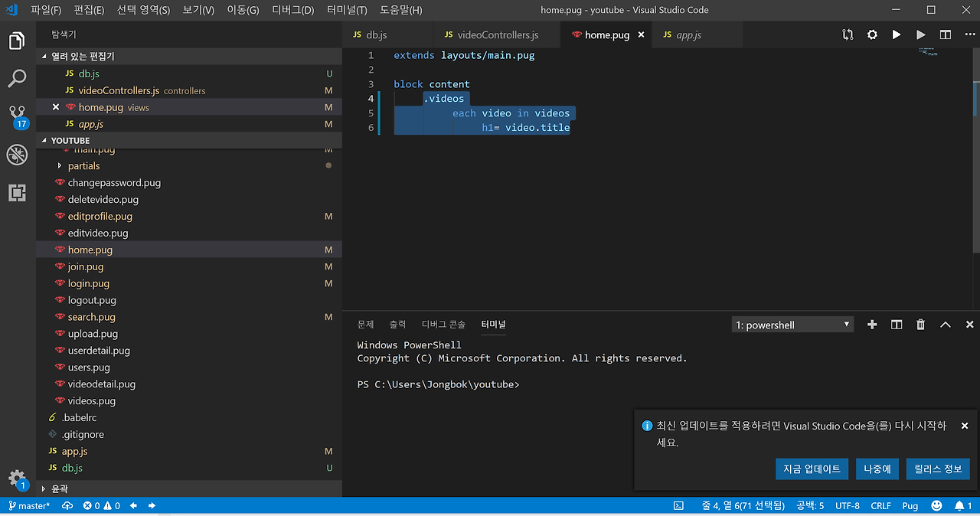Click the 릴리스 정보 button
The height and width of the screenshot is (516, 980).
click(x=938, y=469)
